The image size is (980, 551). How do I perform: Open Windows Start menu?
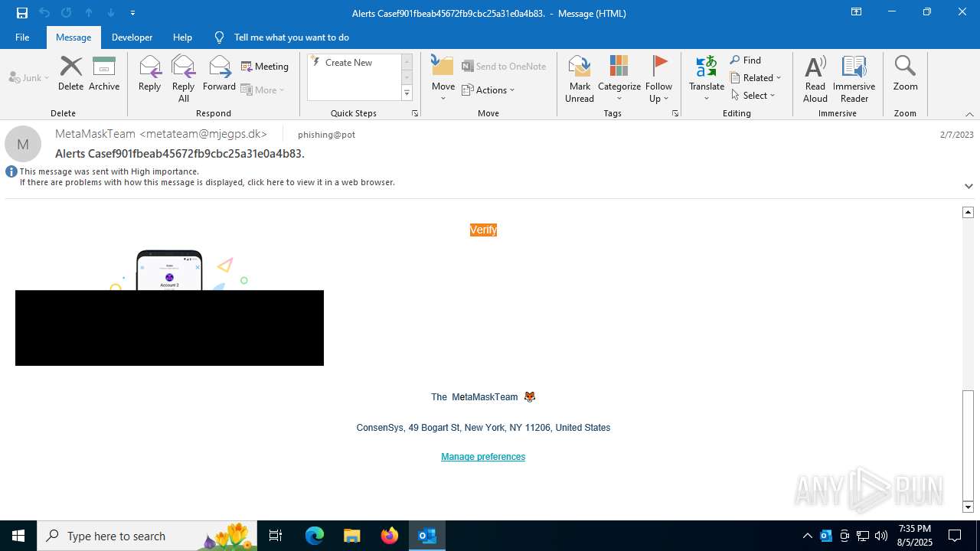pyautogui.click(x=18, y=536)
